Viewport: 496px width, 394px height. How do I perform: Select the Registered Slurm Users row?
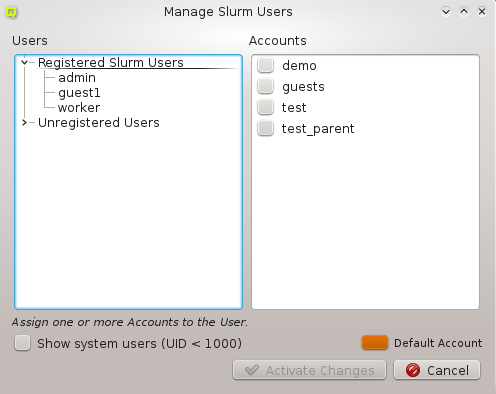tap(110, 62)
